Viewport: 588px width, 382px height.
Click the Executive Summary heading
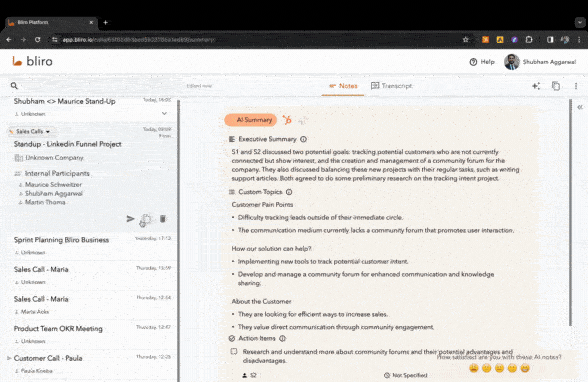(x=267, y=139)
